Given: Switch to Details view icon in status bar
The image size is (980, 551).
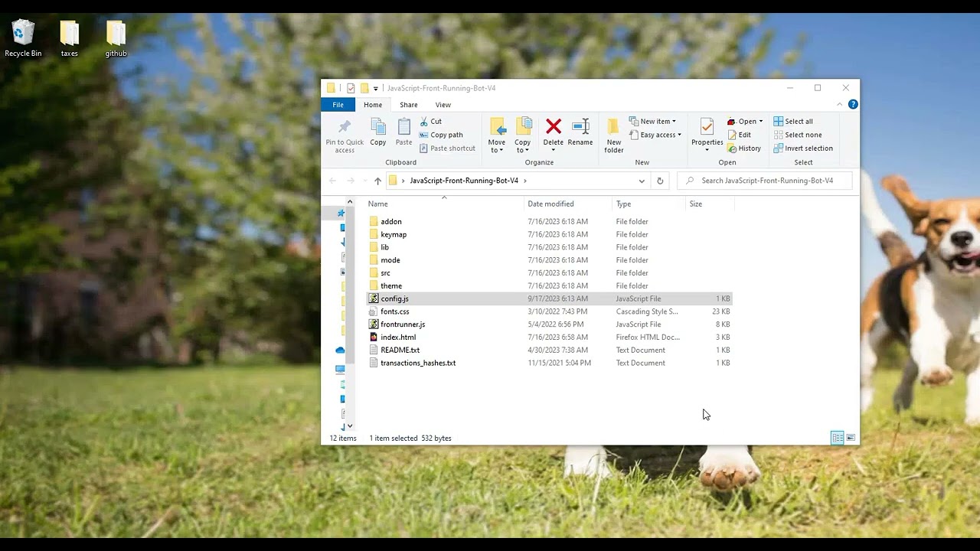Looking at the screenshot, I should pyautogui.click(x=838, y=438).
